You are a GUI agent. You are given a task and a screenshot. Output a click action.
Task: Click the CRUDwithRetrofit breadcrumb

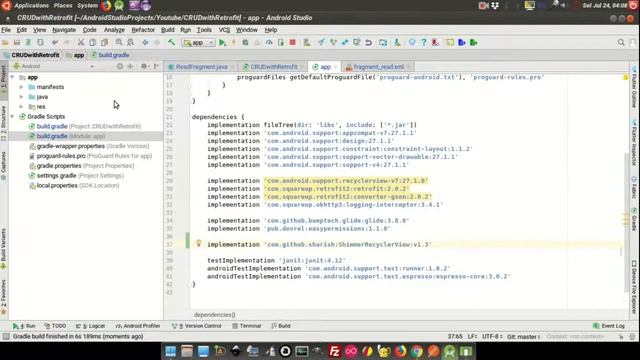32,55
